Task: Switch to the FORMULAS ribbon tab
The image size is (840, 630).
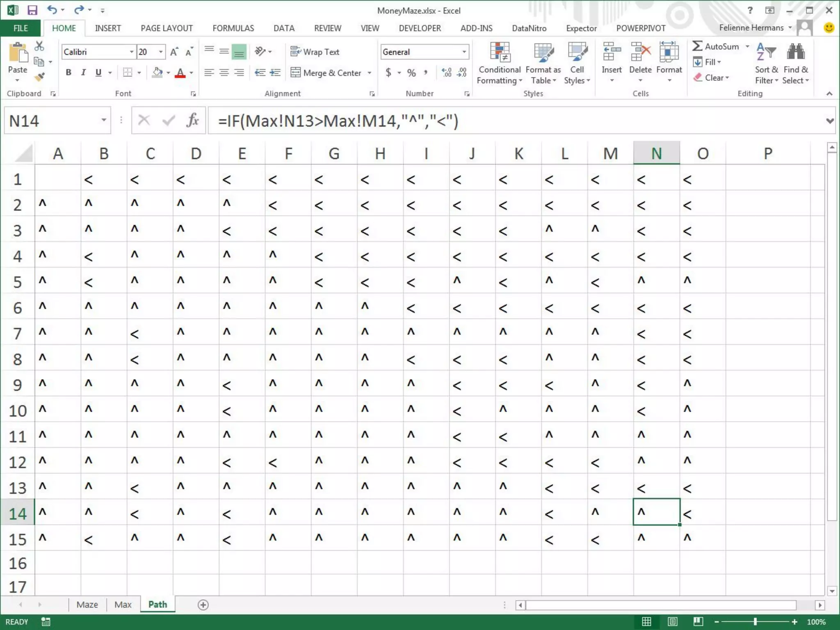Action: pyautogui.click(x=233, y=28)
